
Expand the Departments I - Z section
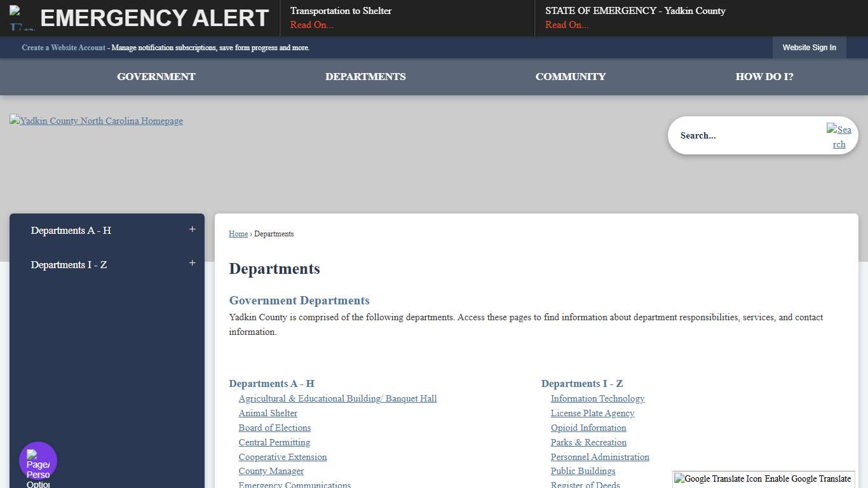[192, 262]
